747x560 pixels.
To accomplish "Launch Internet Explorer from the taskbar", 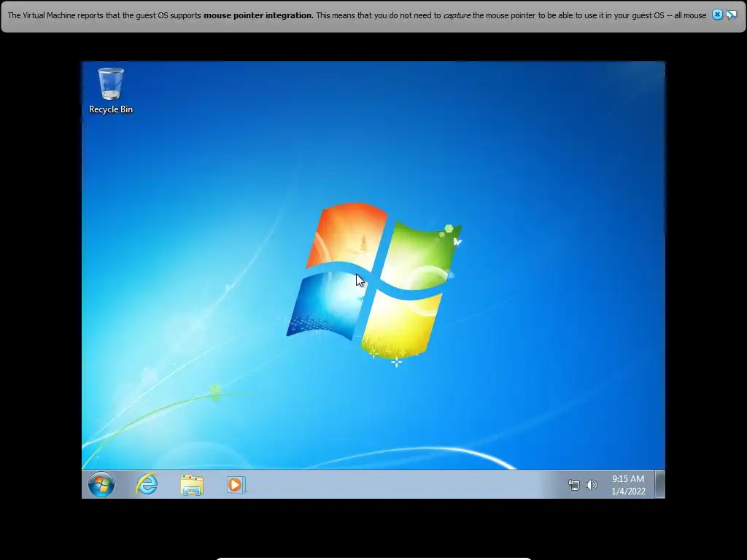I will pos(147,485).
